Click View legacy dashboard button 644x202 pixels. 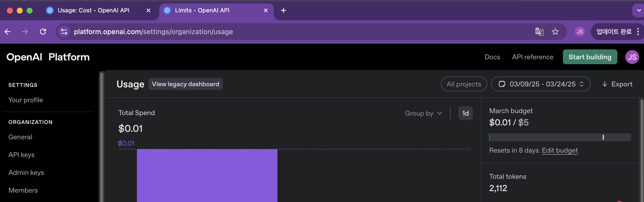click(185, 84)
